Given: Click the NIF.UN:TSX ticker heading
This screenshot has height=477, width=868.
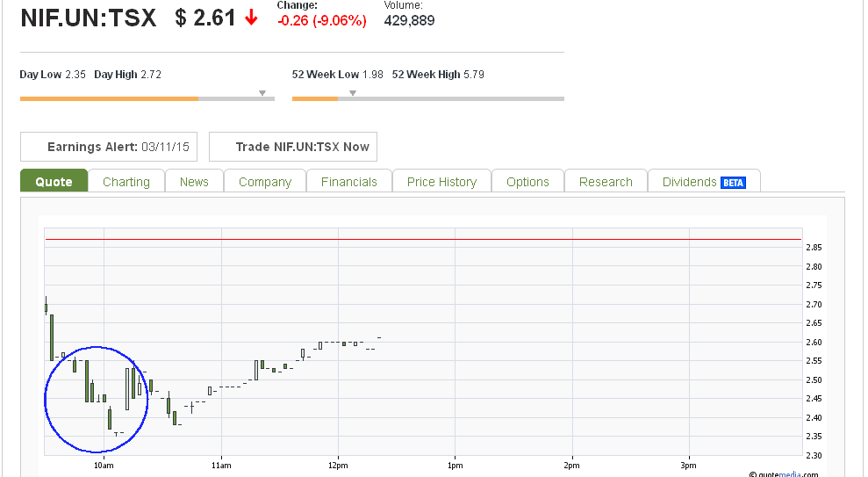Looking at the screenshot, I should coord(89,18).
